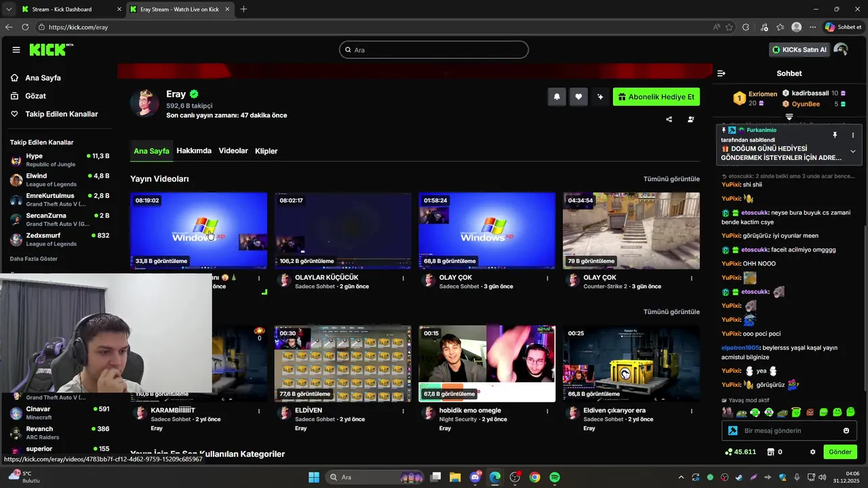
Task: Click the notification bell on Eray's channel
Action: tap(557, 97)
